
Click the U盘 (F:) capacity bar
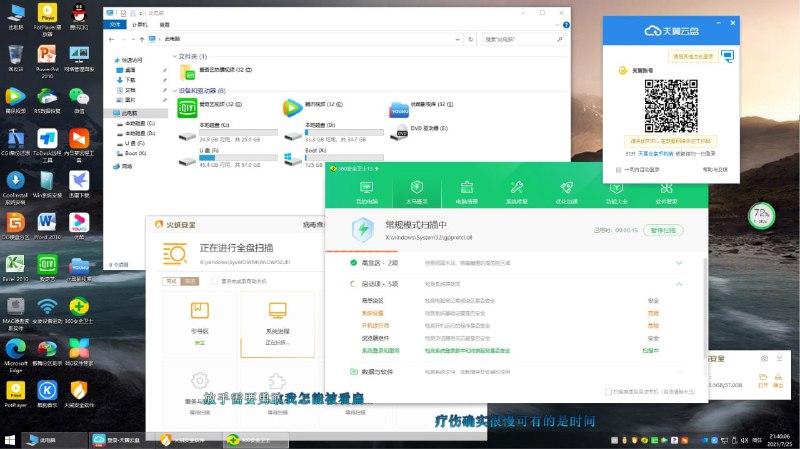[x=238, y=158]
